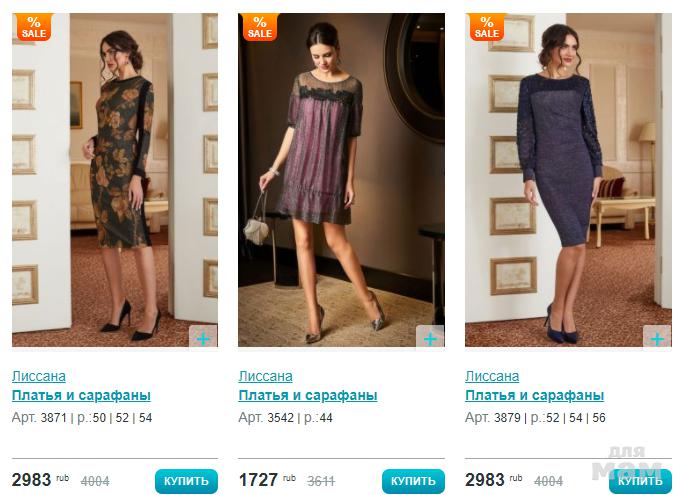Click the SALE badge on purple dress
Screen dimensions: 677x495
coord(260,27)
